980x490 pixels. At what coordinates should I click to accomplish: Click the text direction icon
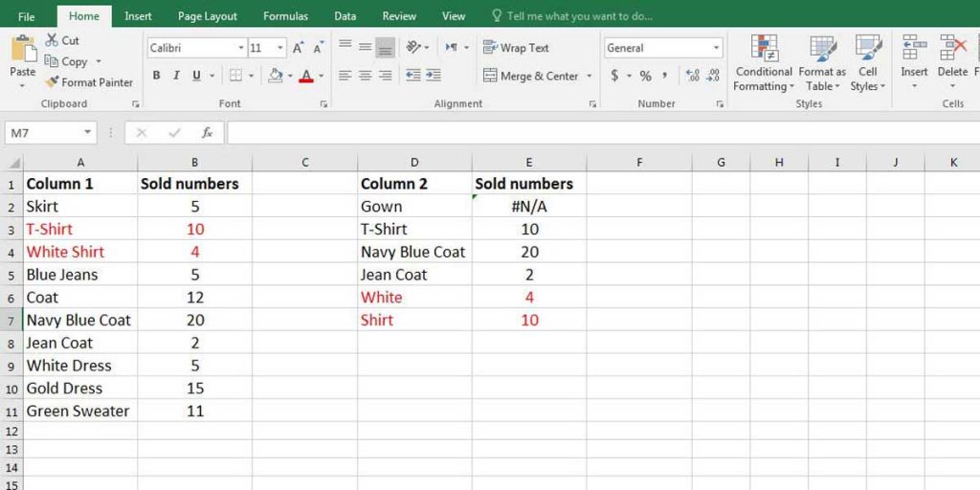point(452,47)
